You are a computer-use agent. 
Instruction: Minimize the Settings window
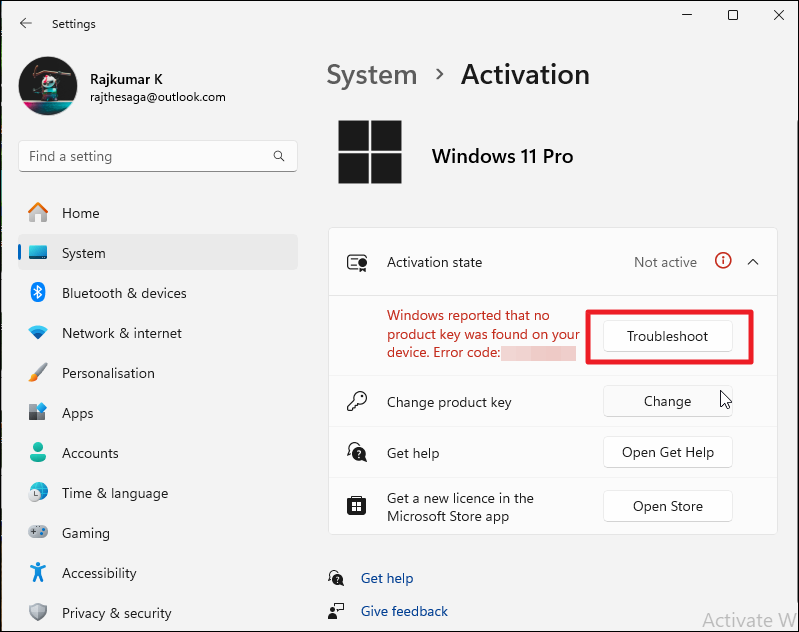[687, 15]
